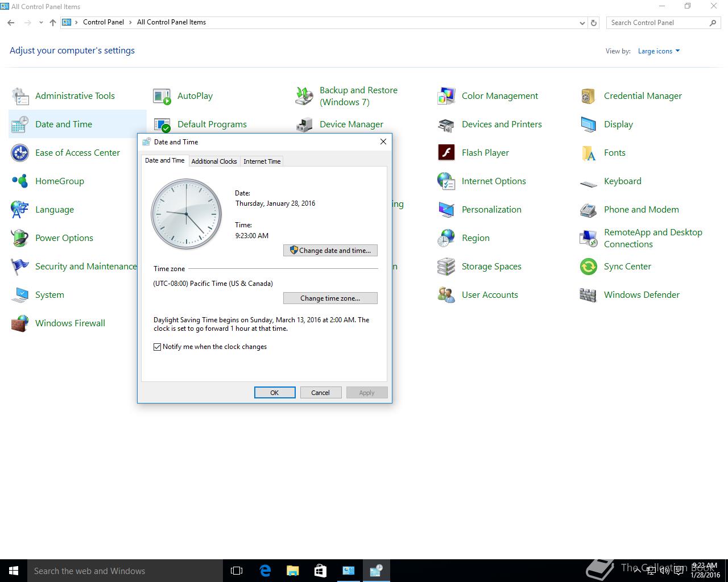Go up one level with up arrow
The height and width of the screenshot is (582, 728).
coord(52,23)
